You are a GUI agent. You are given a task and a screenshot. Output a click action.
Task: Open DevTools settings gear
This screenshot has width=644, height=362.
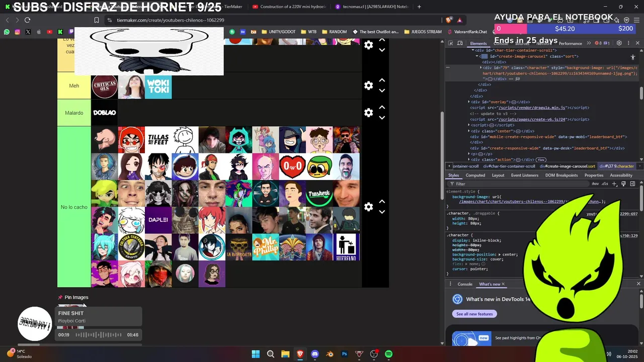[619, 43]
